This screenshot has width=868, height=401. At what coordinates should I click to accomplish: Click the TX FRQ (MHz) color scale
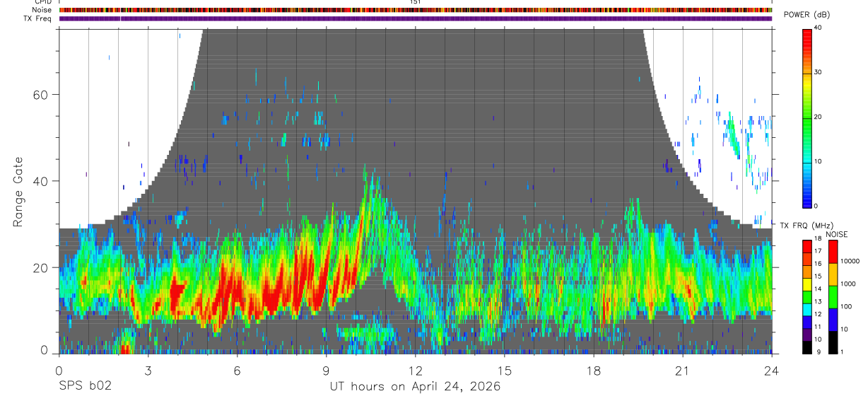[807, 297]
